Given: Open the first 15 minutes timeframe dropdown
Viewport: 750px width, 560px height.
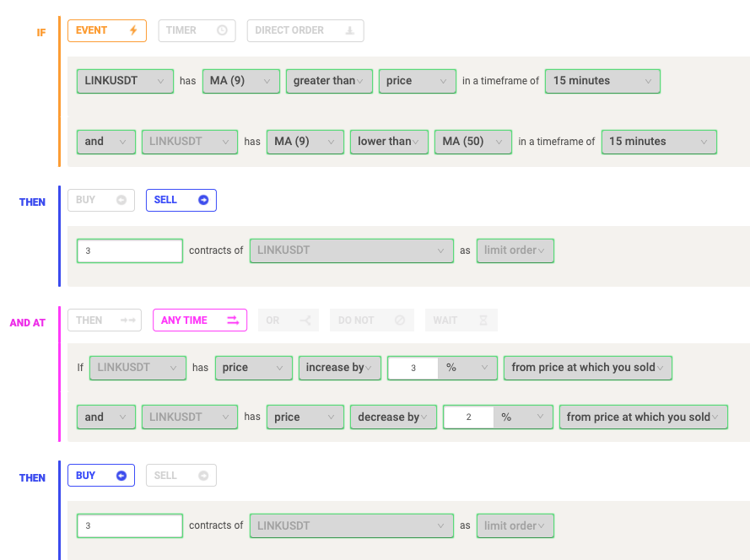Looking at the screenshot, I should [602, 81].
